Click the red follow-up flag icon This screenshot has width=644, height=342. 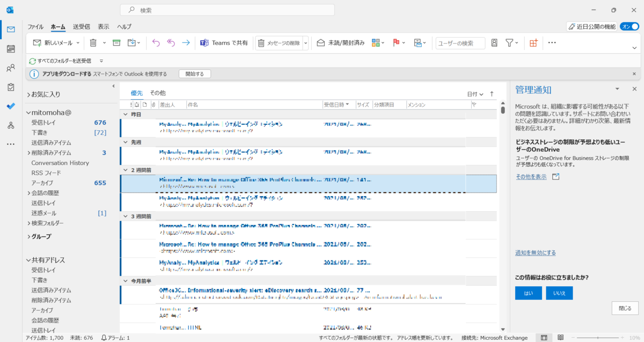pyautogui.click(x=397, y=43)
